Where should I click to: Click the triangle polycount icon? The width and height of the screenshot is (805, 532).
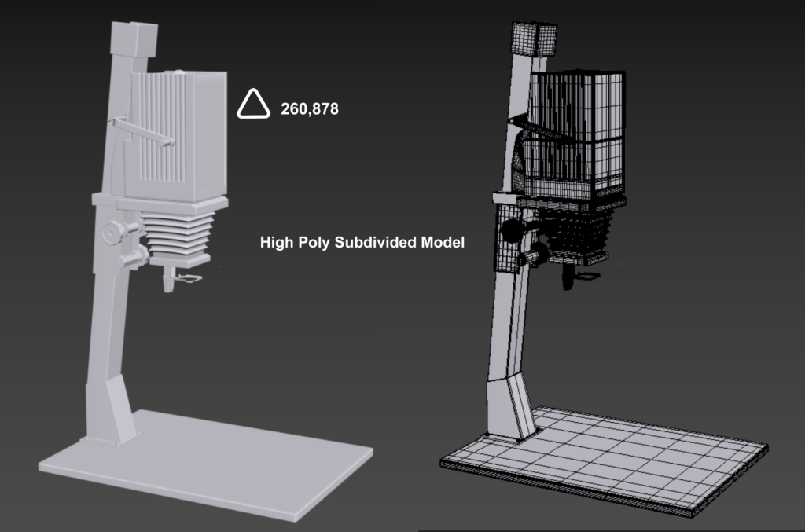click(255, 103)
